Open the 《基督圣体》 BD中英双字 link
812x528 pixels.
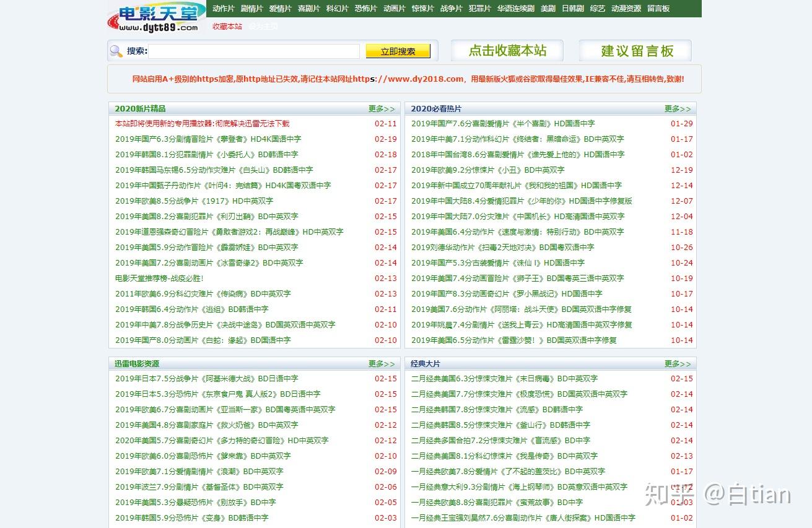click(199, 487)
